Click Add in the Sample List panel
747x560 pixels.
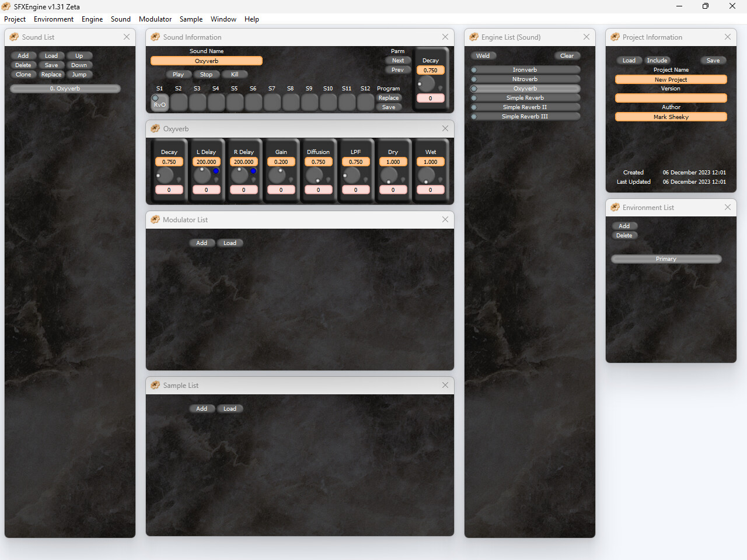click(203, 408)
